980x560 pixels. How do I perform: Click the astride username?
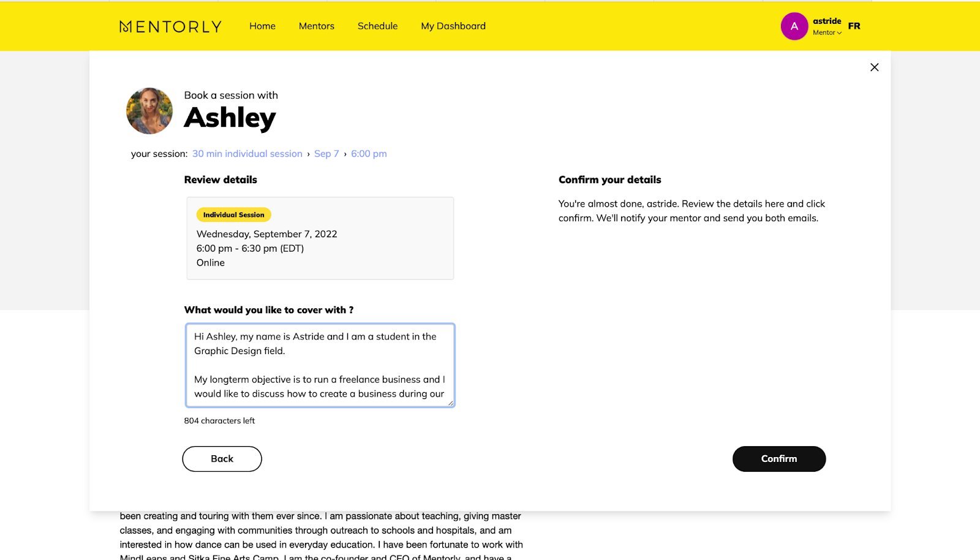826,21
